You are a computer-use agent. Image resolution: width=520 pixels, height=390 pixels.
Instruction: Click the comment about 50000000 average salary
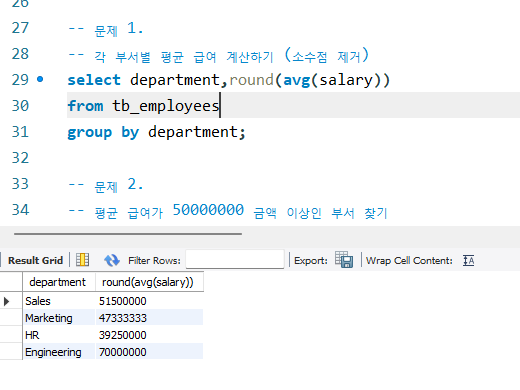pos(228,211)
